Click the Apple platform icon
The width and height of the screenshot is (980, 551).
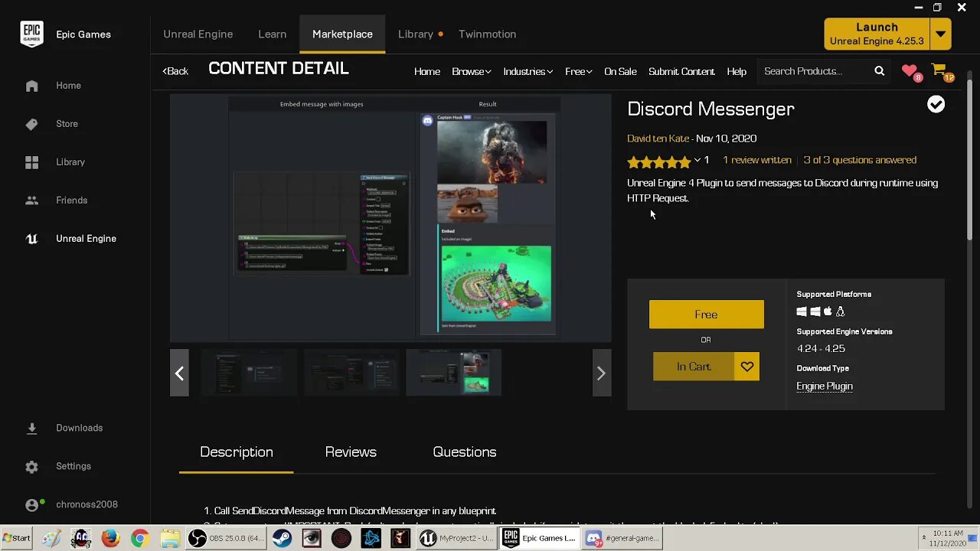click(x=828, y=311)
